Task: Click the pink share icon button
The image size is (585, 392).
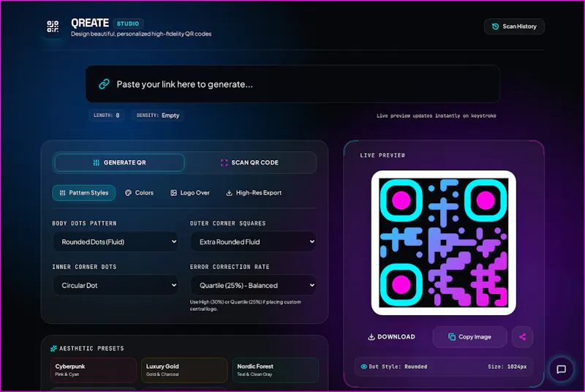Action: (x=522, y=337)
